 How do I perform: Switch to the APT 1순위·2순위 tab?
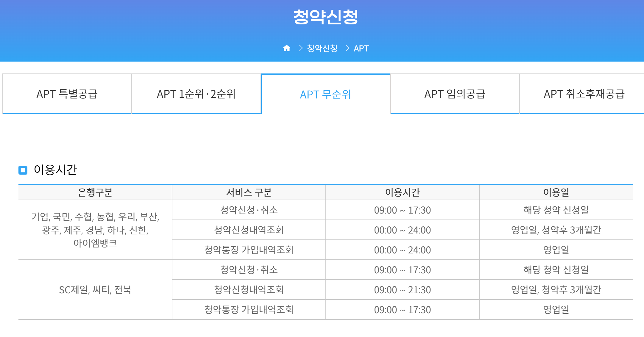point(196,94)
